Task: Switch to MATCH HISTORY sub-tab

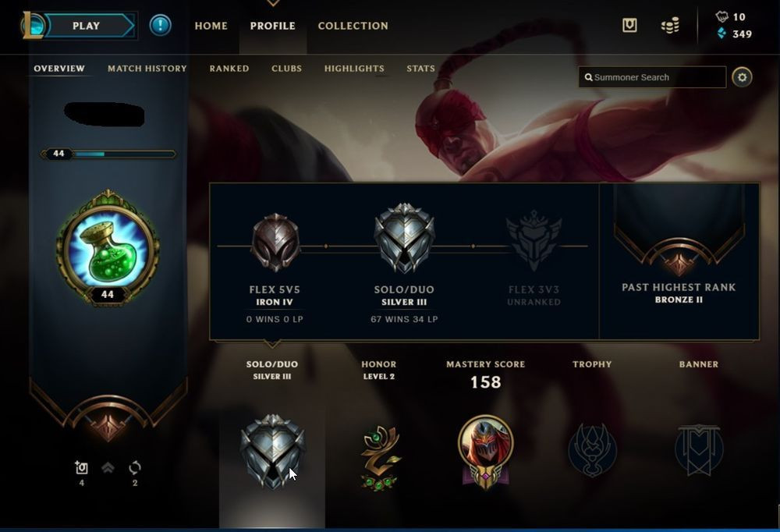Action: pyautogui.click(x=147, y=69)
